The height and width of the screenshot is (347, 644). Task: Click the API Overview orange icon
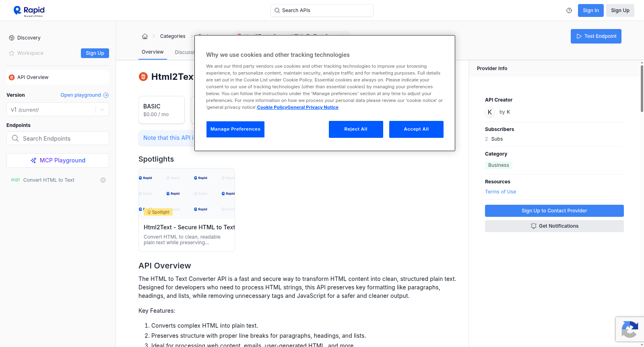click(12, 77)
